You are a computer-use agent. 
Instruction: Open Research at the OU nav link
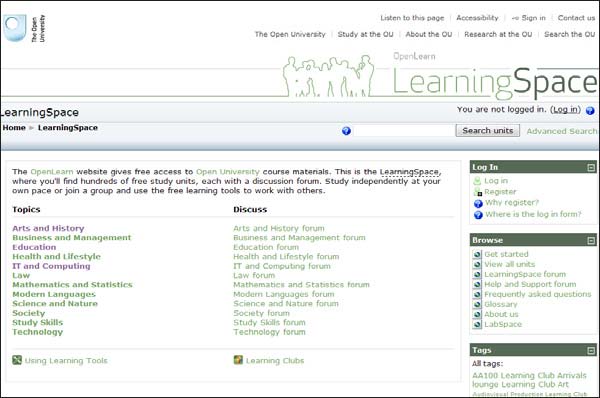(498, 34)
